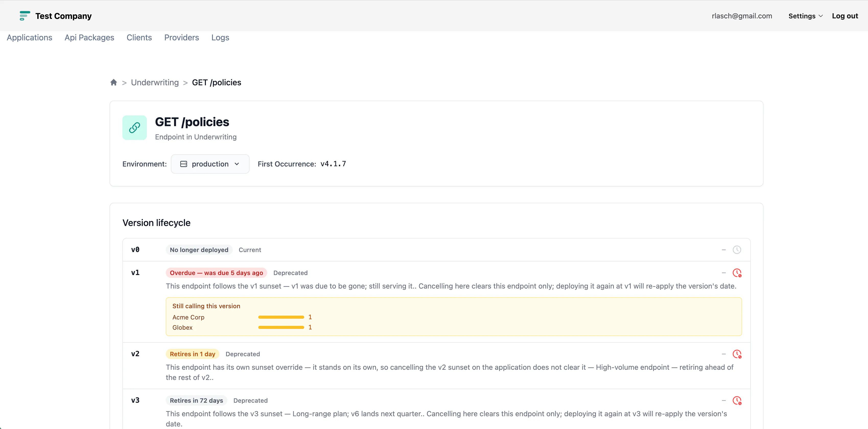Click the server icon in the environment selector
868x429 pixels.
click(184, 164)
